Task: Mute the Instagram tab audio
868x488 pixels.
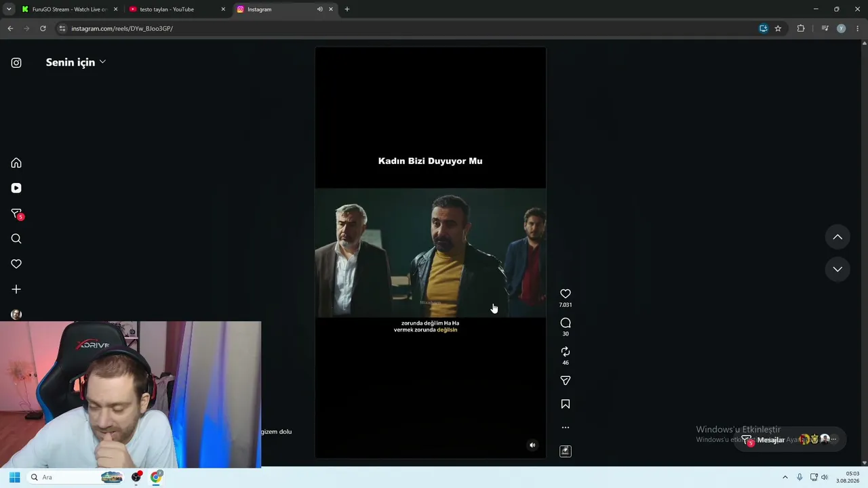Action: [319, 9]
